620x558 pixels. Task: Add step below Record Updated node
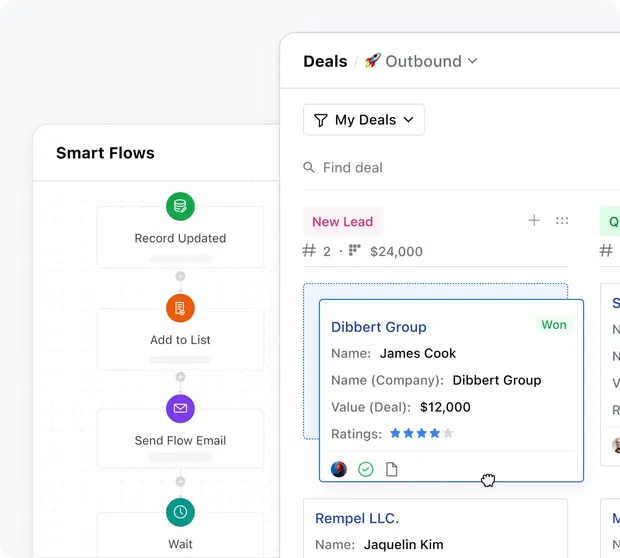(x=180, y=276)
